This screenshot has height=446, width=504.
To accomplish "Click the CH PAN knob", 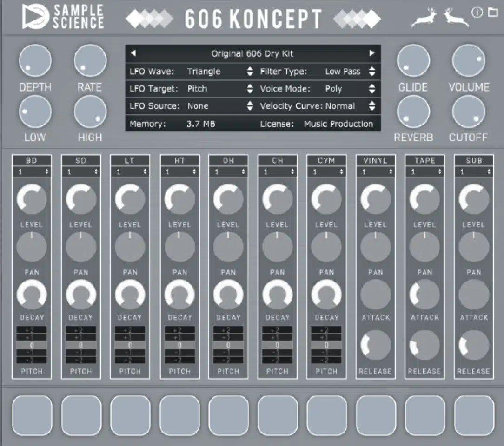I will 278,247.
